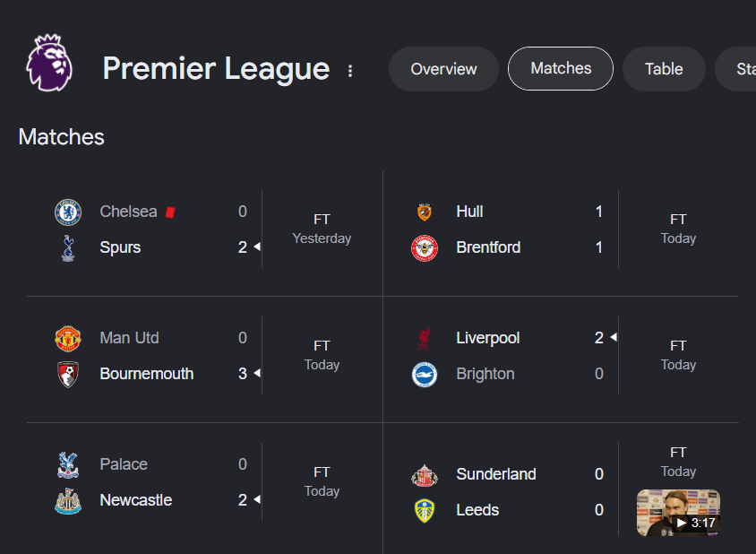Click the Man Utd crest icon

[x=68, y=338]
